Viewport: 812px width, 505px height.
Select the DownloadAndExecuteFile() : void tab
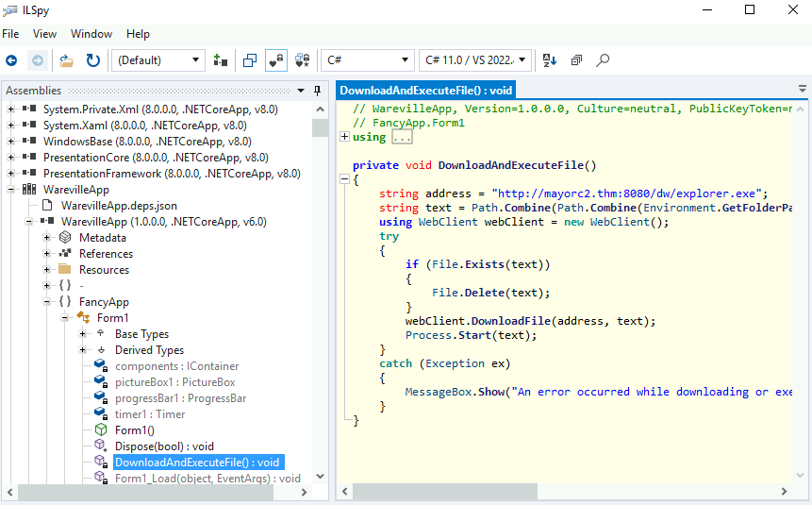click(x=425, y=91)
